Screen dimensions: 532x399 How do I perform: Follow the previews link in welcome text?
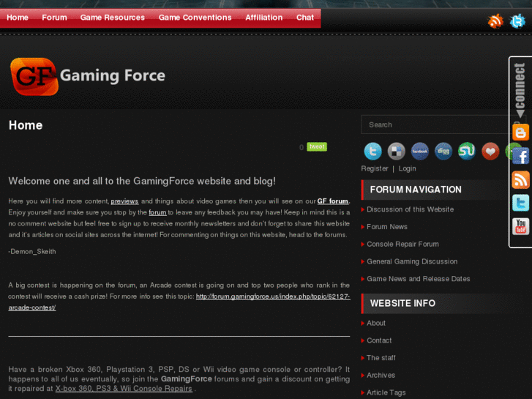click(x=124, y=201)
